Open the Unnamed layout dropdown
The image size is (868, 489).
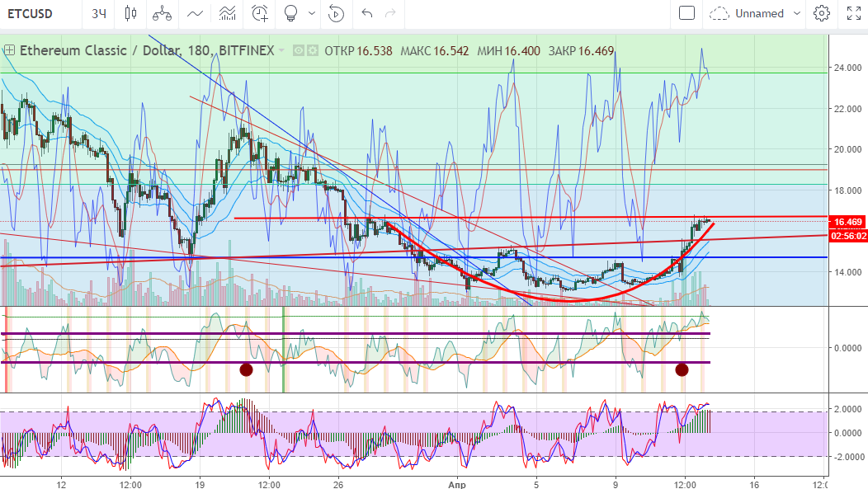[x=756, y=13]
